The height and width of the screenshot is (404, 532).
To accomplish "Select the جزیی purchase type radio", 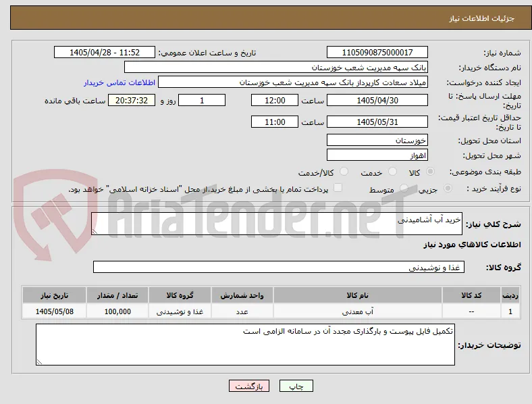I will pos(448,188).
